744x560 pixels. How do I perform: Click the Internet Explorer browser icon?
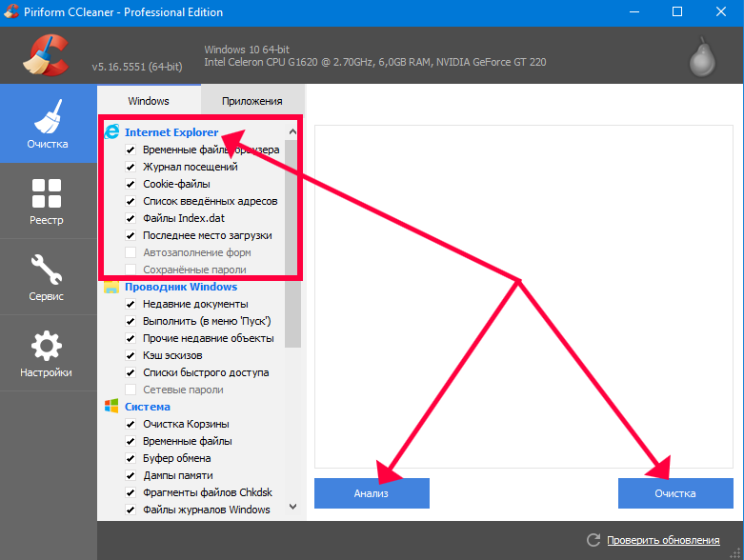[111, 132]
